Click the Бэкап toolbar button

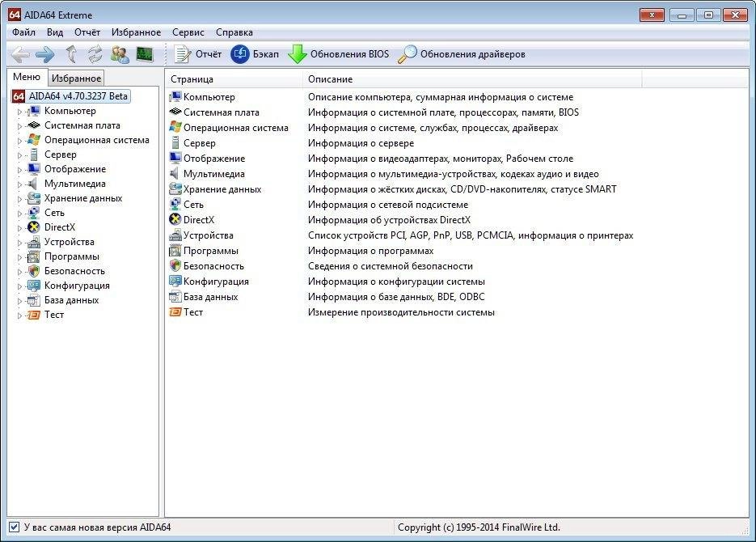click(x=255, y=54)
